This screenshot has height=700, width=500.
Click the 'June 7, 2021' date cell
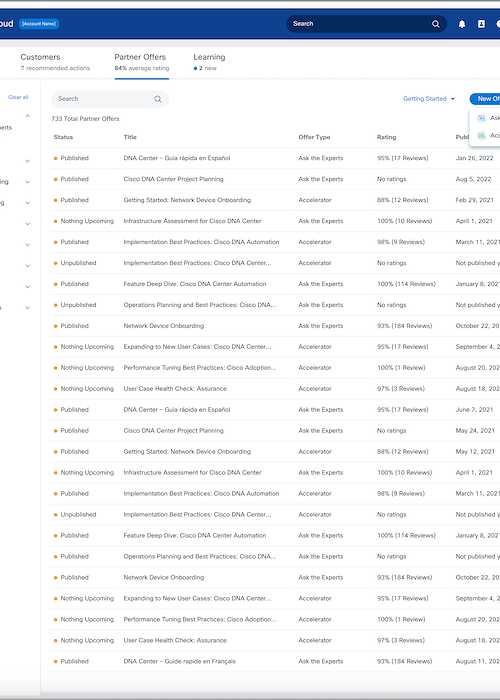pos(474,409)
